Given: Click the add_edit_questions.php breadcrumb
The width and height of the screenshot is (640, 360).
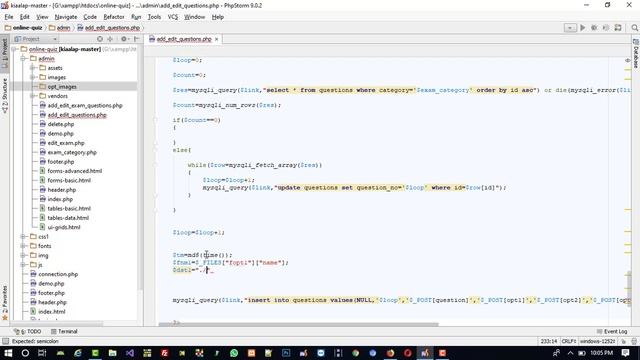Looking at the screenshot, I should (109, 28).
